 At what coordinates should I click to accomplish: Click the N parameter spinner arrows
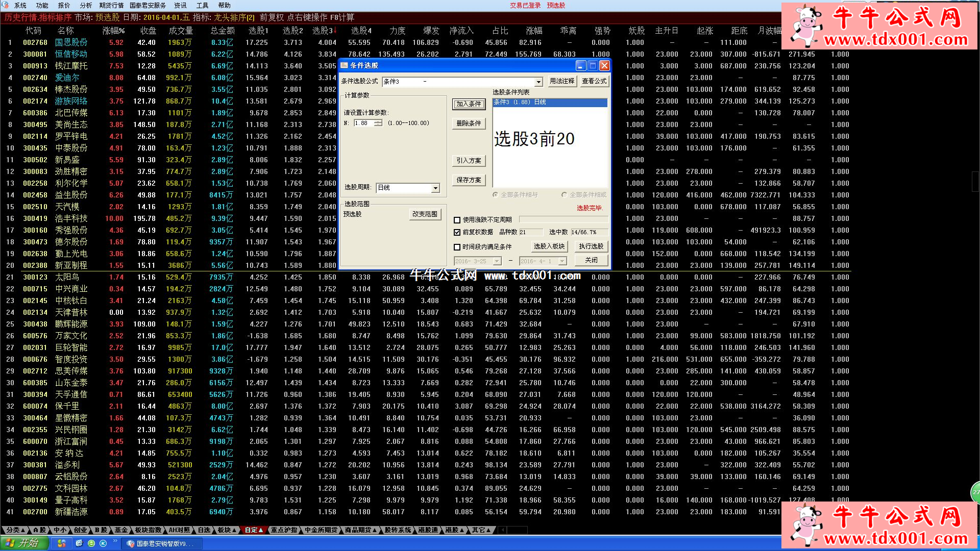378,123
